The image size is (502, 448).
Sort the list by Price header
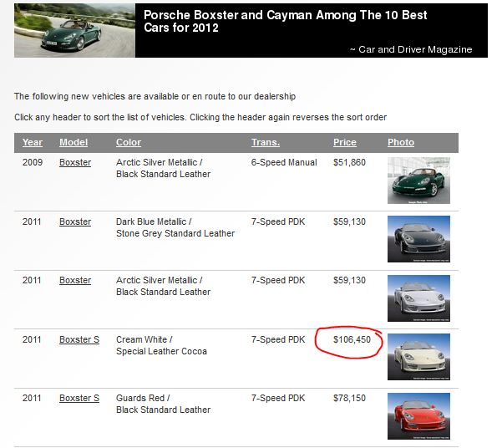pos(344,142)
